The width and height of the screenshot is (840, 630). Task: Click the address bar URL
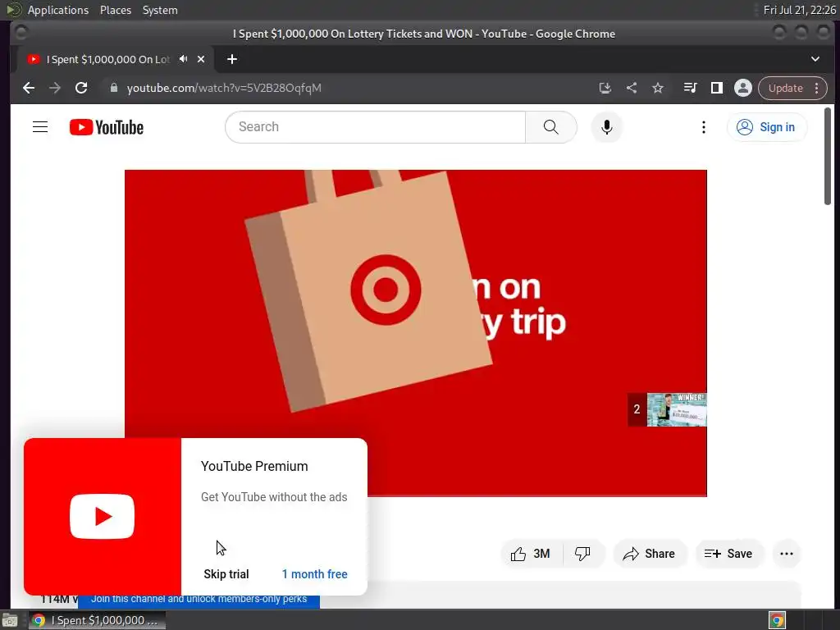tap(224, 88)
